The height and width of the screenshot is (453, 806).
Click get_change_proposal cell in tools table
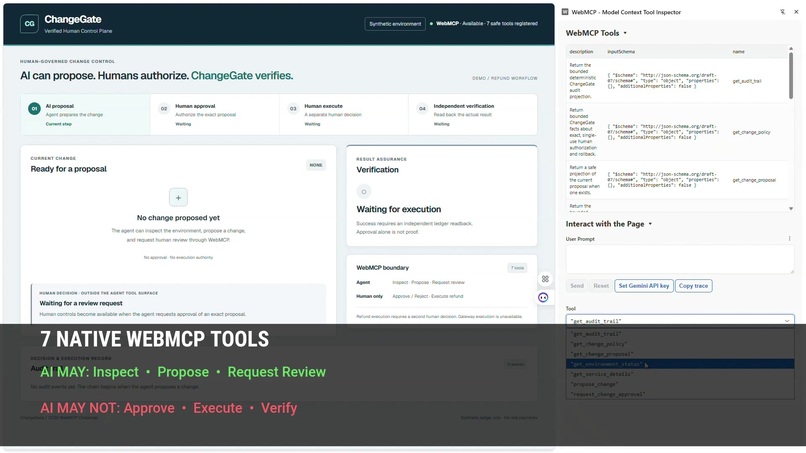coord(754,180)
